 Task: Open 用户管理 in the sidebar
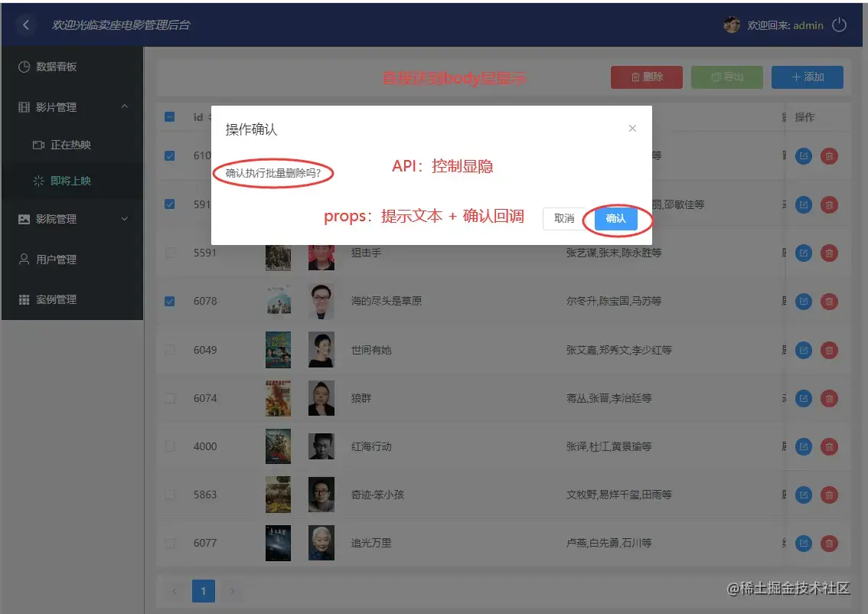pos(72,260)
